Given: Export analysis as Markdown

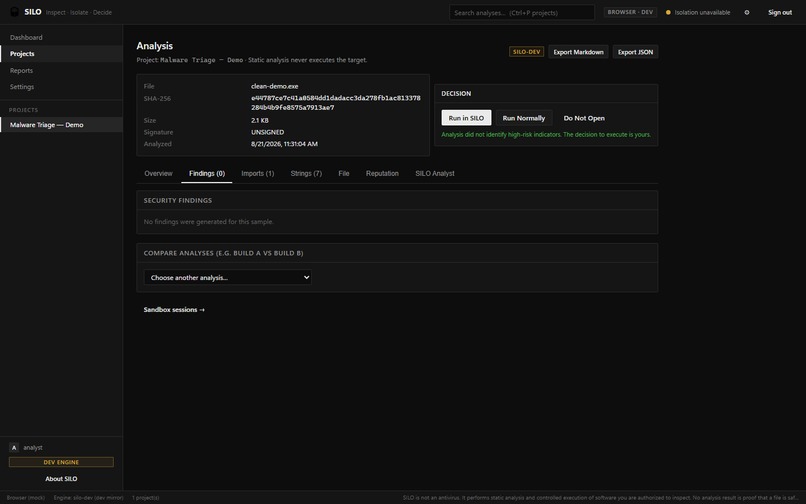Looking at the screenshot, I should pos(578,52).
